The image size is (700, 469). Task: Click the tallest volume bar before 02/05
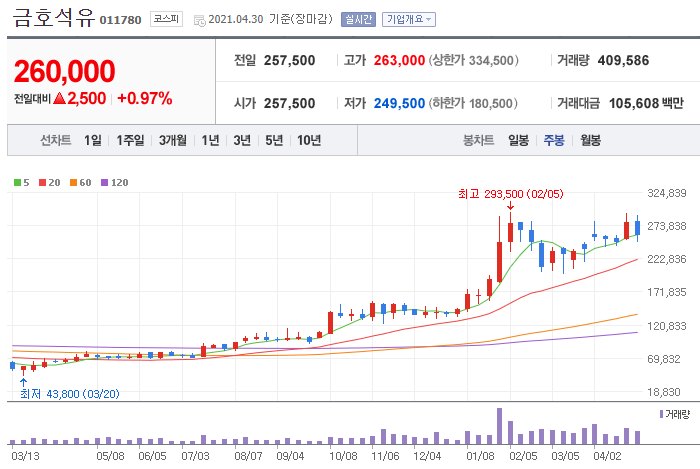[499, 426]
